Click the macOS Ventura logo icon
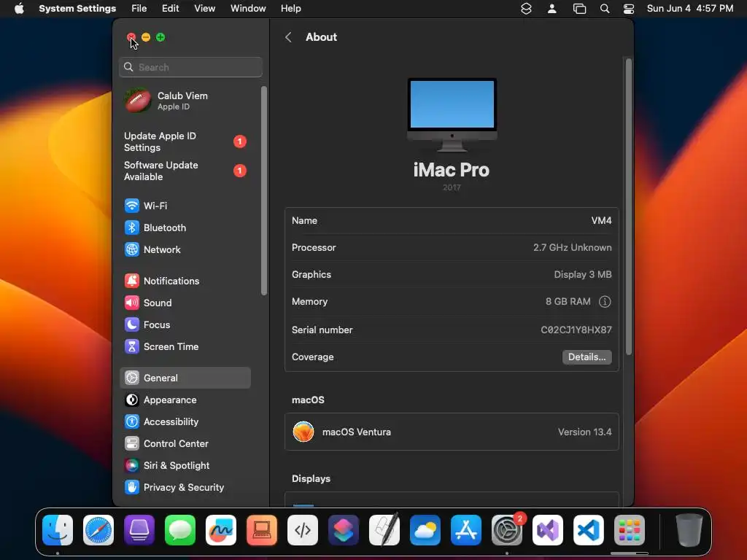 point(303,432)
